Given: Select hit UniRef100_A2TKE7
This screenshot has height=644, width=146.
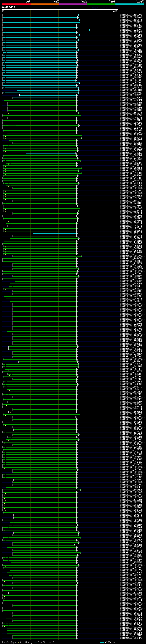Looking at the screenshot, I should (x=131, y=32).
